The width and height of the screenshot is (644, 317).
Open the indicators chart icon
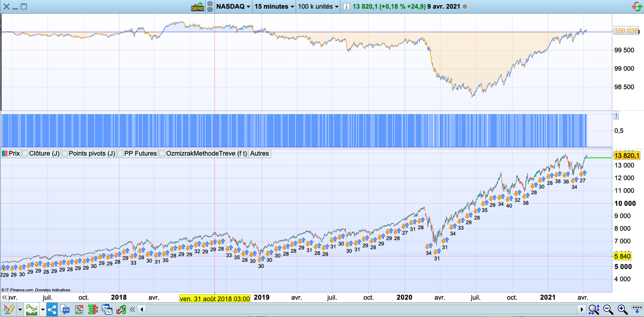pos(32,309)
